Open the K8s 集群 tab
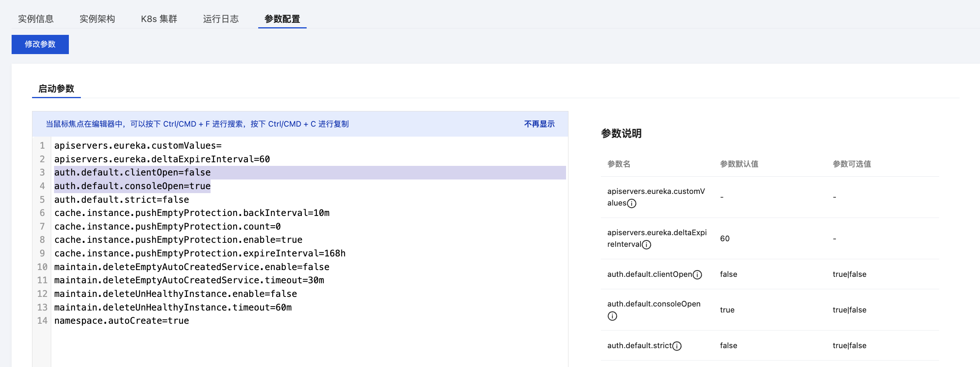 click(x=159, y=19)
